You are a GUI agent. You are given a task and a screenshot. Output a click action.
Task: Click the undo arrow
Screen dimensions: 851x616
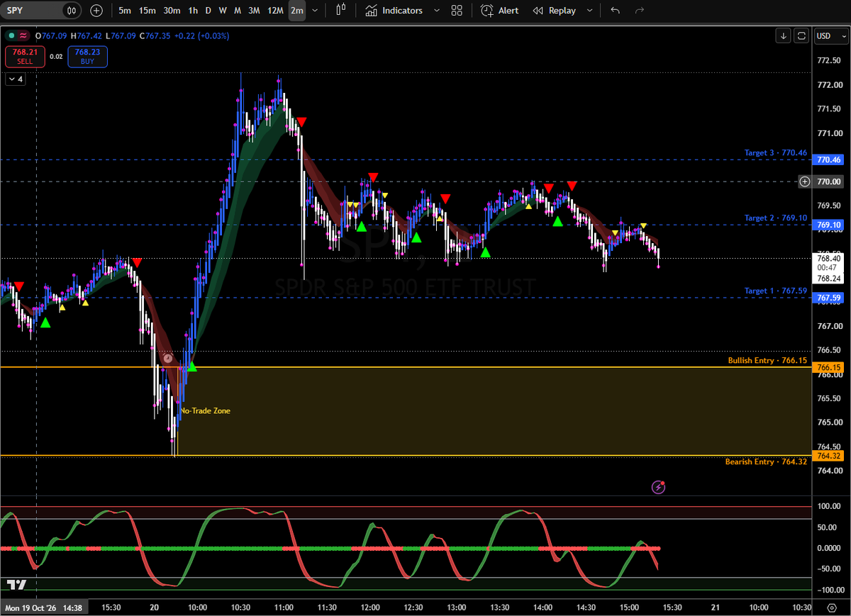pyautogui.click(x=615, y=11)
